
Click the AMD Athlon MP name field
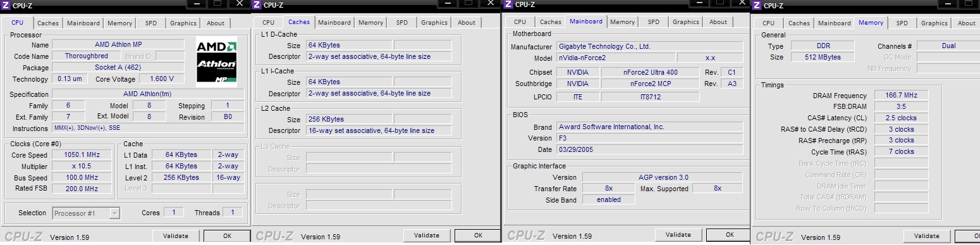tap(118, 45)
